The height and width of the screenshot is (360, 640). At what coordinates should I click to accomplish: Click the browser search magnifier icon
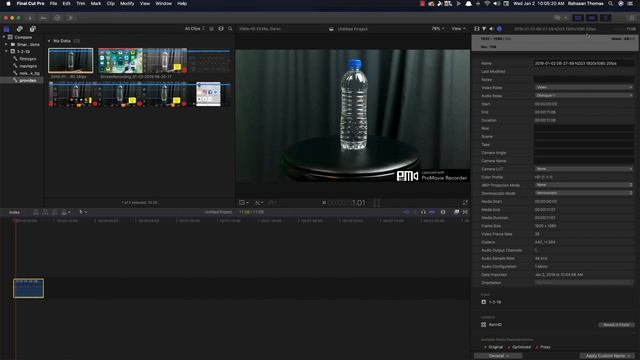coord(230,29)
